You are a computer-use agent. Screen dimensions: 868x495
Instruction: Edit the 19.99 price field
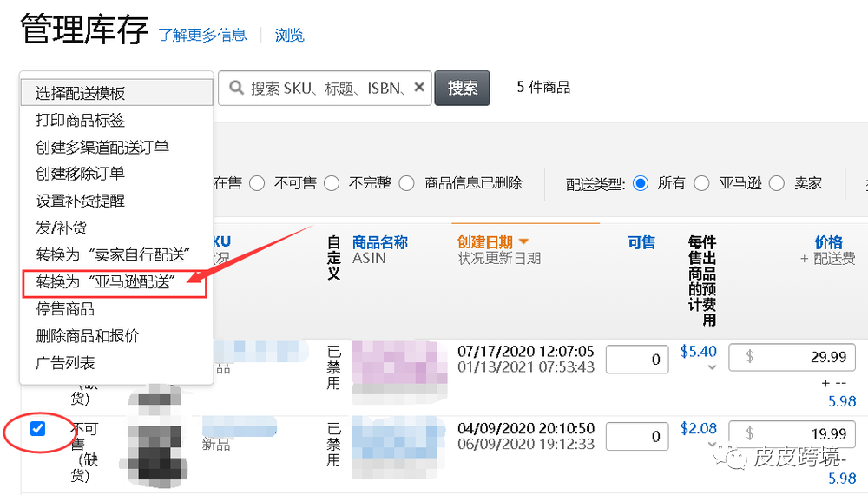pyautogui.click(x=792, y=434)
